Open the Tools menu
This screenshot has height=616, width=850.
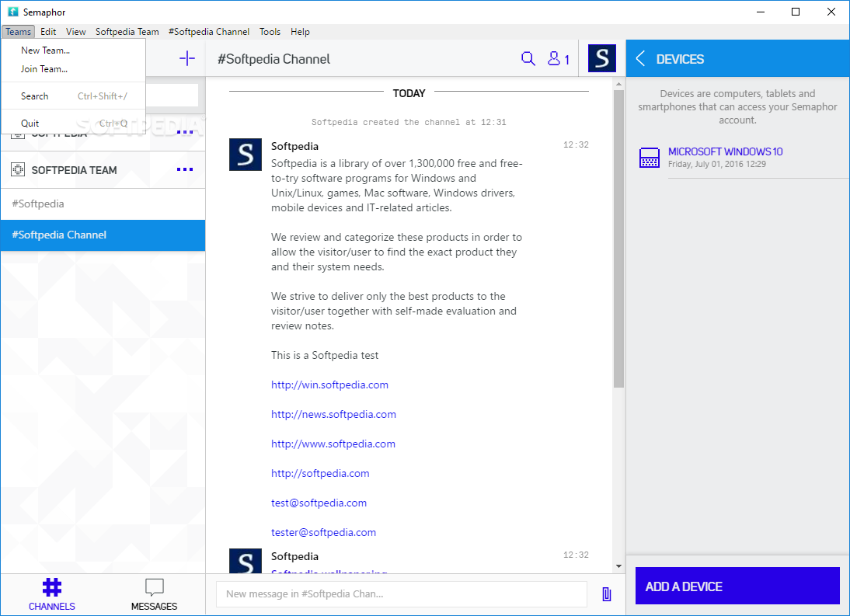[270, 31]
